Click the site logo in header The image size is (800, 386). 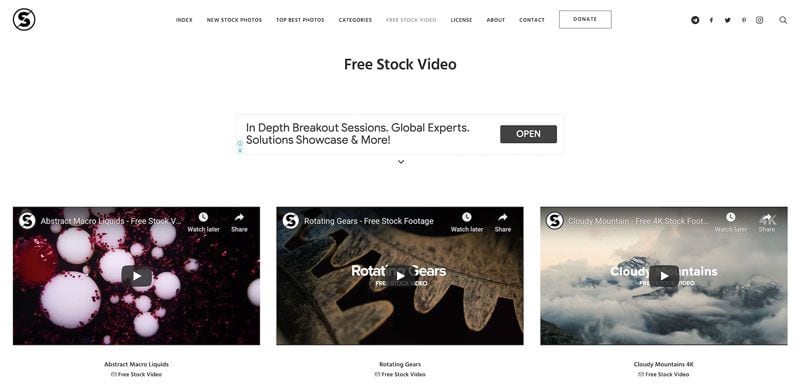24,19
